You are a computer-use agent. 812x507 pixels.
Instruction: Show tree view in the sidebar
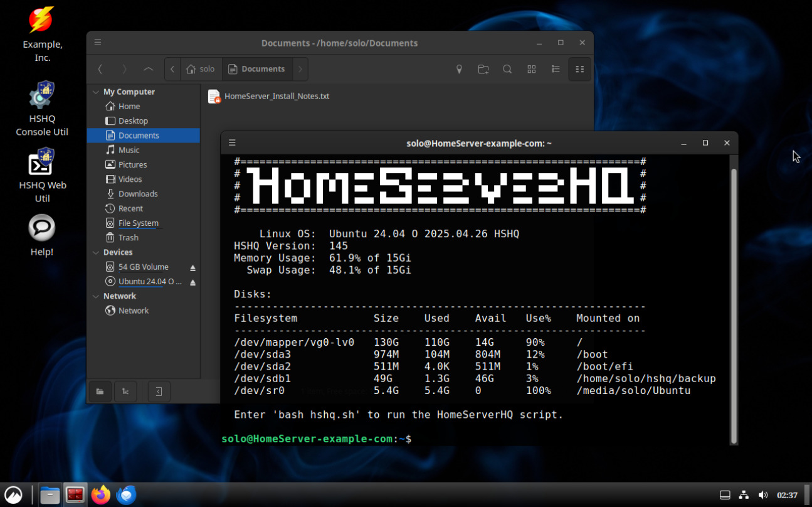125,392
